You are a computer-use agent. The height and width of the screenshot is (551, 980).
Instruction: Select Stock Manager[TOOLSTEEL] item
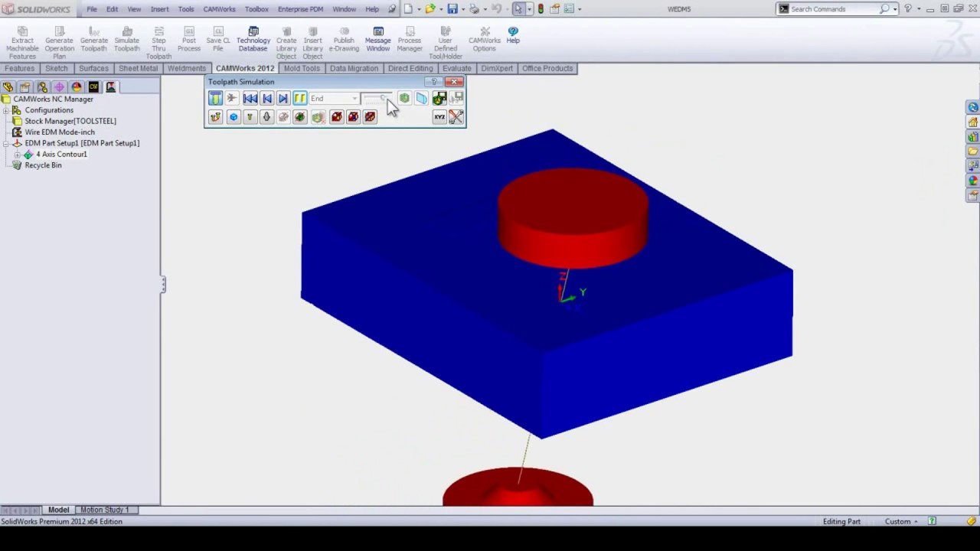pos(70,121)
